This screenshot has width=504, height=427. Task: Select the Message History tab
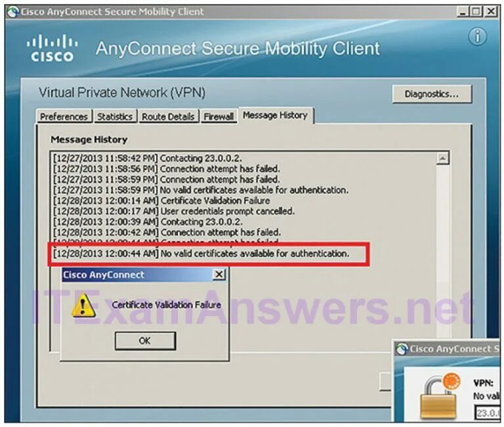275,115
